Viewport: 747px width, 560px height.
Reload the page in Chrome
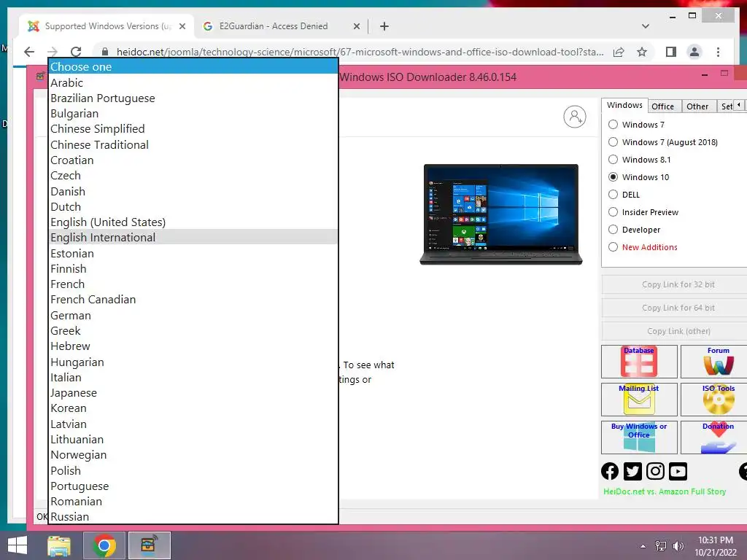[76, 52]
